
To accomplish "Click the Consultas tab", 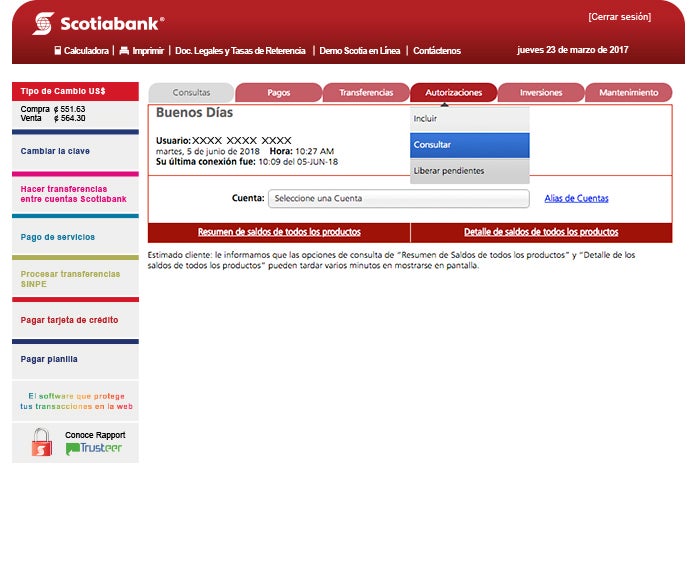I will [191, 93].
